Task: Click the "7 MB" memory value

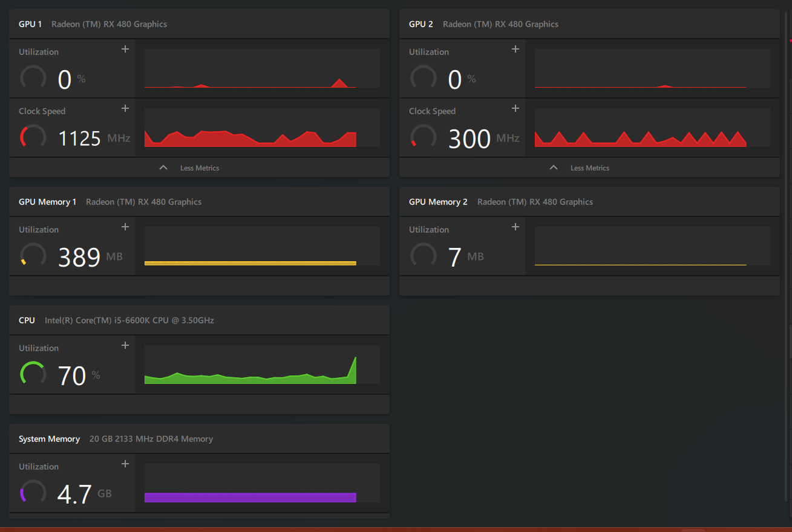Action: tap(466, 257)
